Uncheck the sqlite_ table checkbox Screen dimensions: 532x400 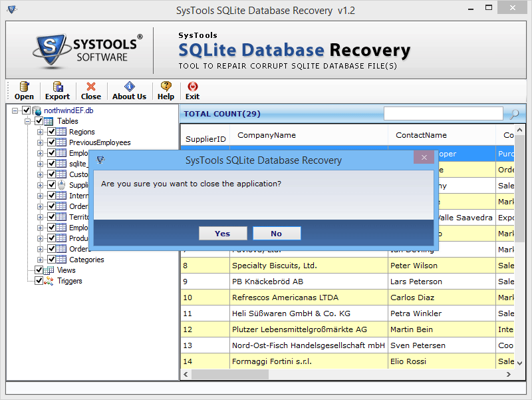tap(51, 164)
